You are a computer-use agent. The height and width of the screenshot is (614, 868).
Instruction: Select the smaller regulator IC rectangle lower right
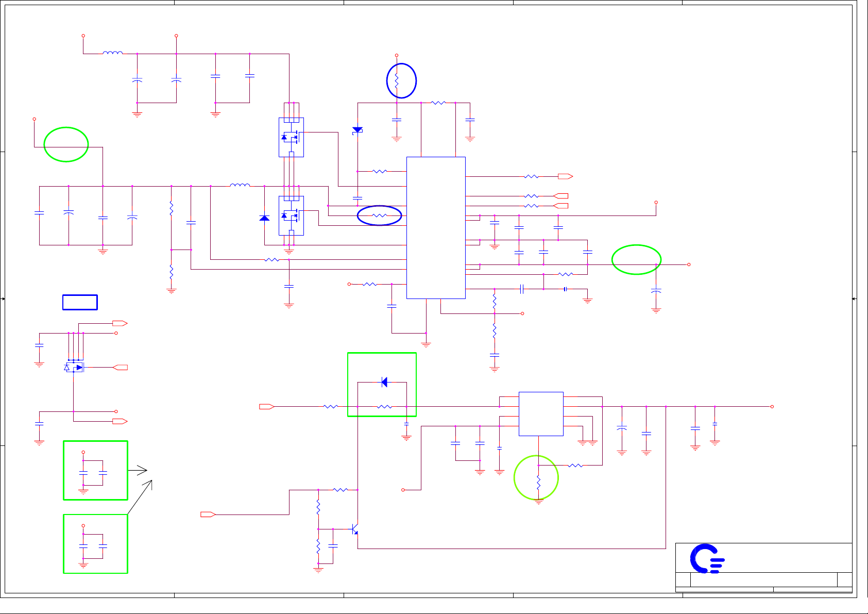point(541,414)
